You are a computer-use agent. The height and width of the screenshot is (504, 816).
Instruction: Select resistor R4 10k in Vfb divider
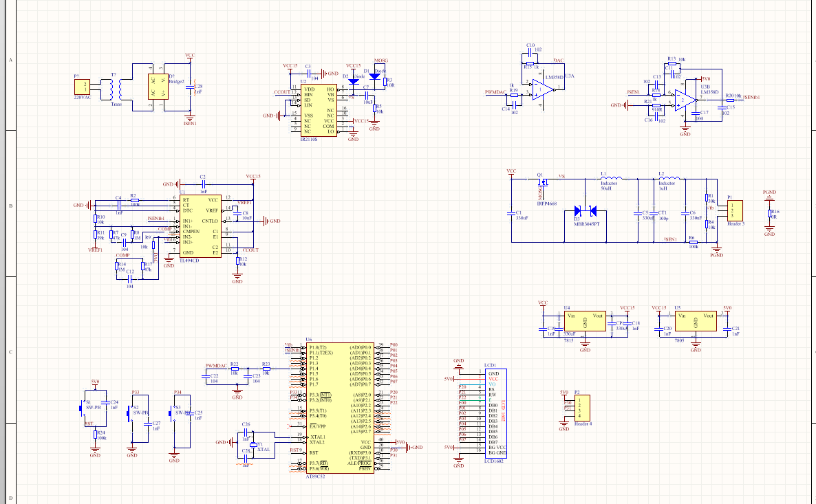707,224
